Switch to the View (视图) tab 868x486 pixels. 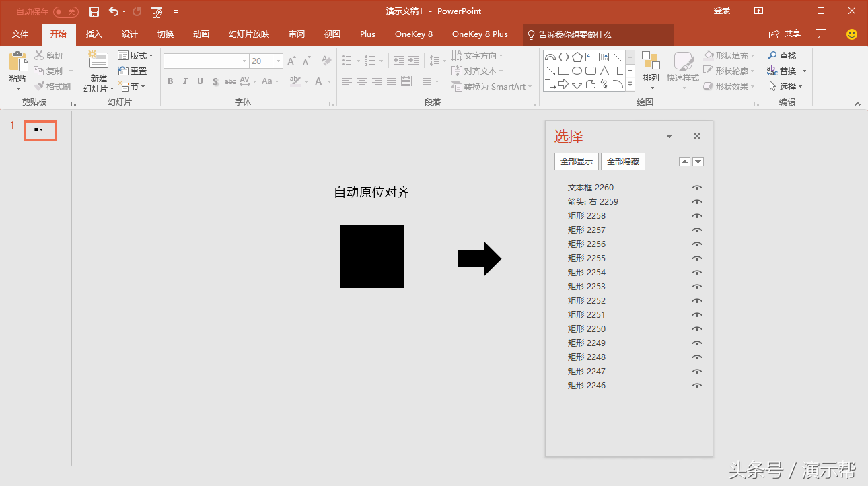[332, 34]
